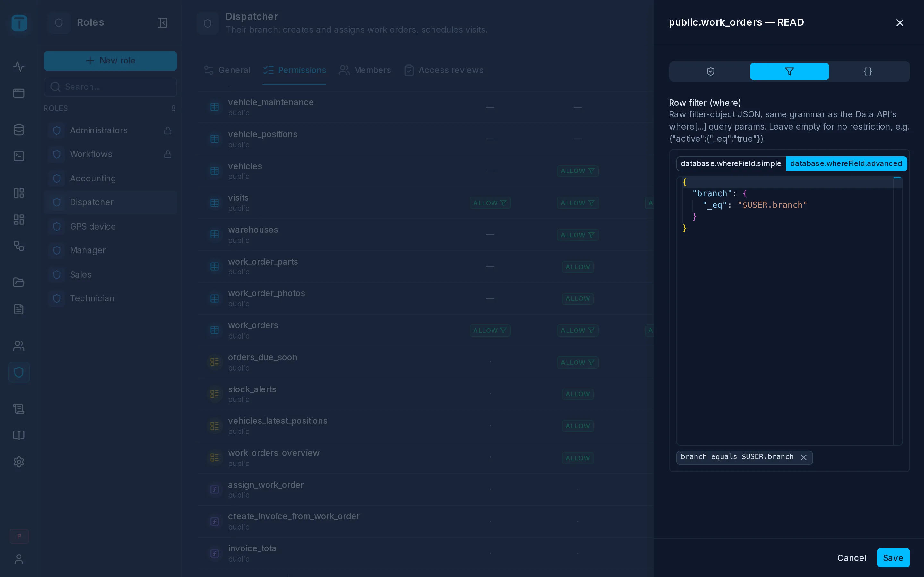Cancel the row filter edit
The height and width of the screenshot is (577, 924).
point(851,558)
